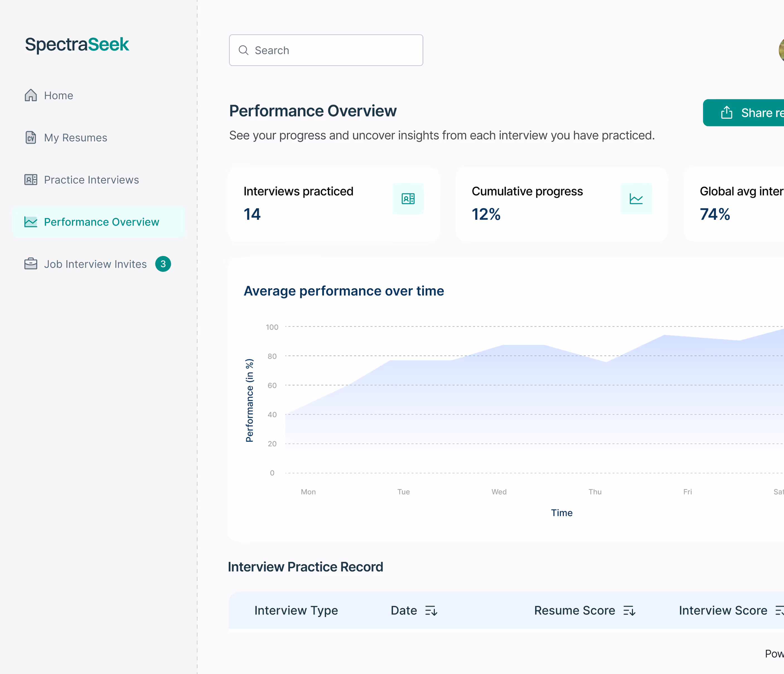Screen dimensions: 784x674
Task: Click the Global avg value 74%
Action: coord(715,214)
